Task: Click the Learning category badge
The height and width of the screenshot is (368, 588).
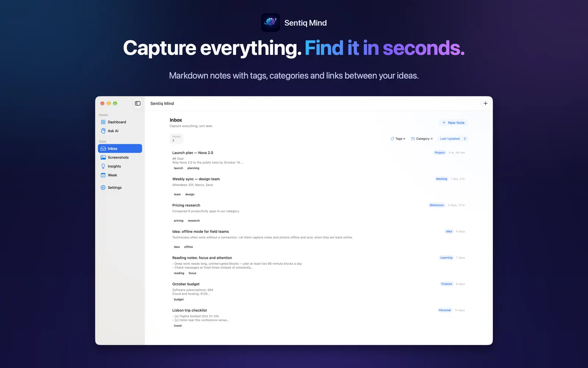Action: 446,258
